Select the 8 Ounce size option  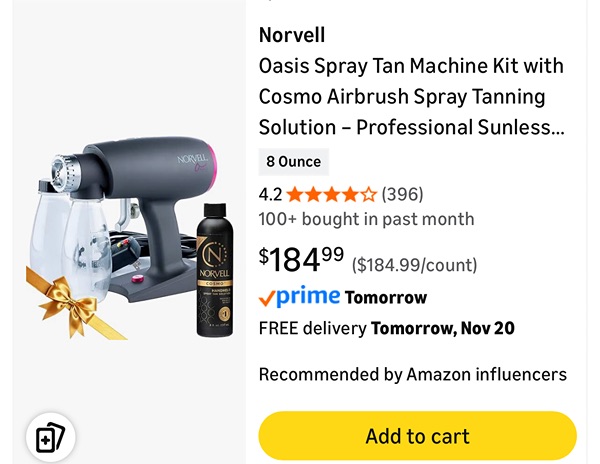(x=293, y=161)
